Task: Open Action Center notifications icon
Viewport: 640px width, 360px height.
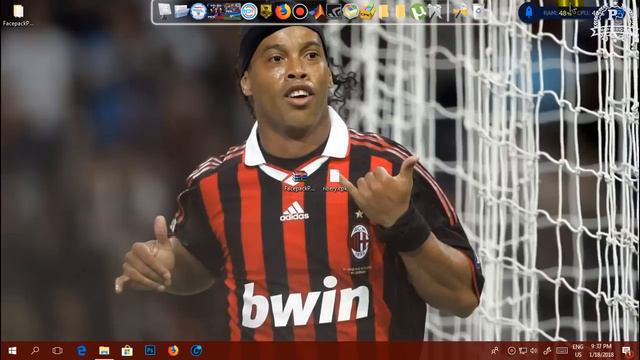Action: click(627, 351)
